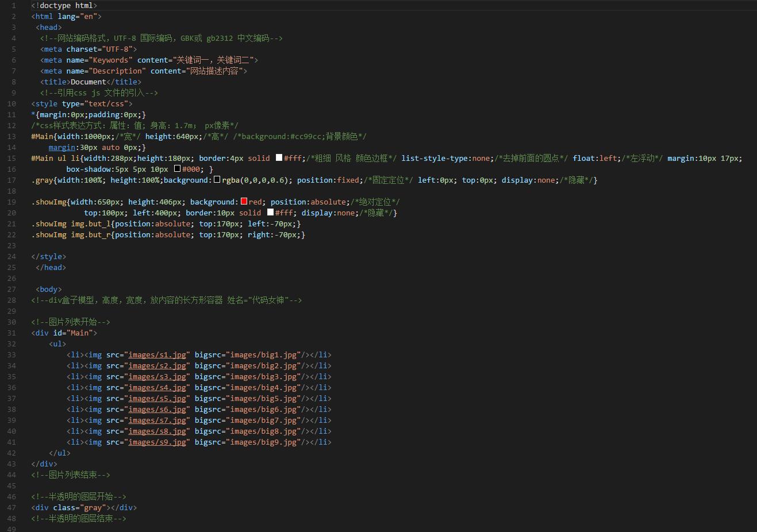Image resolution: width=757 pixels, height=532 pixels.
Task: Click the rgba(0,0,0,0.6) color swatch
Action: pos(217,180)
